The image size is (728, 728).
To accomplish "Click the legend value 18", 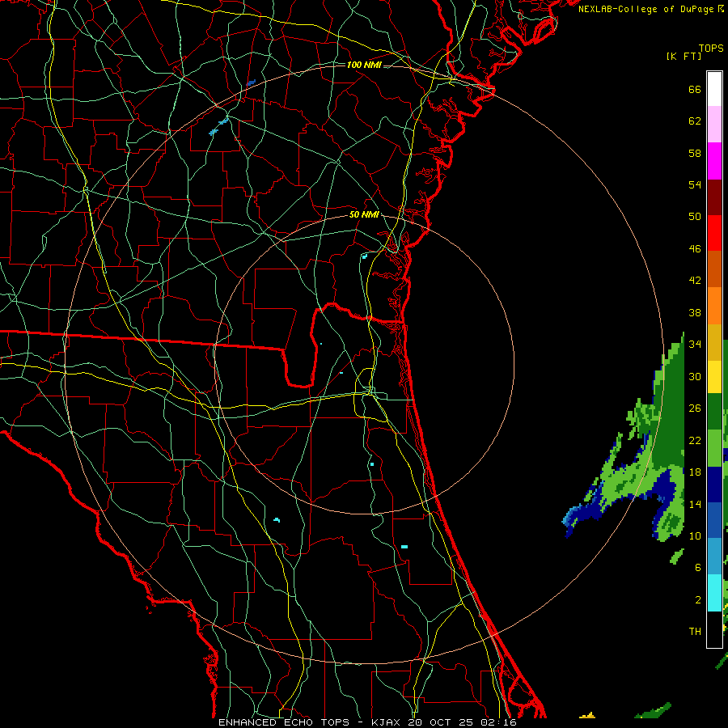I will [695, 472].
